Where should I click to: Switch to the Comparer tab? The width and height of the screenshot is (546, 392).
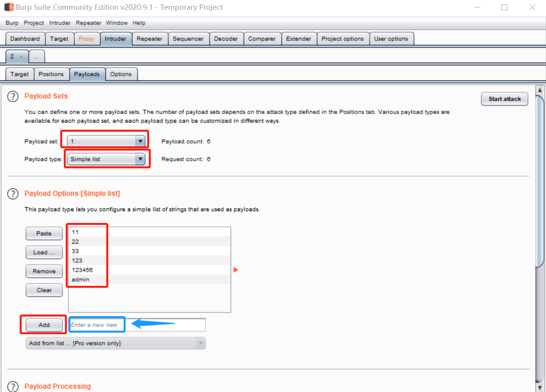(262, 39)
